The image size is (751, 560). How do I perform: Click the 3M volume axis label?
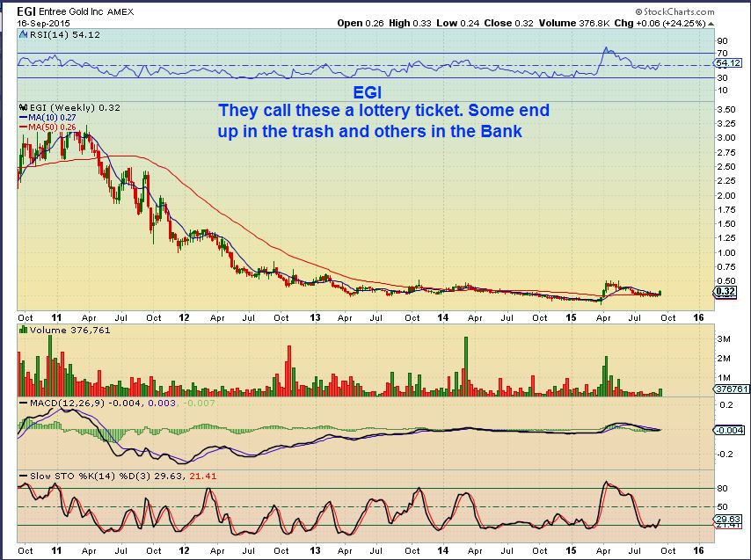[x=724, y=338]
